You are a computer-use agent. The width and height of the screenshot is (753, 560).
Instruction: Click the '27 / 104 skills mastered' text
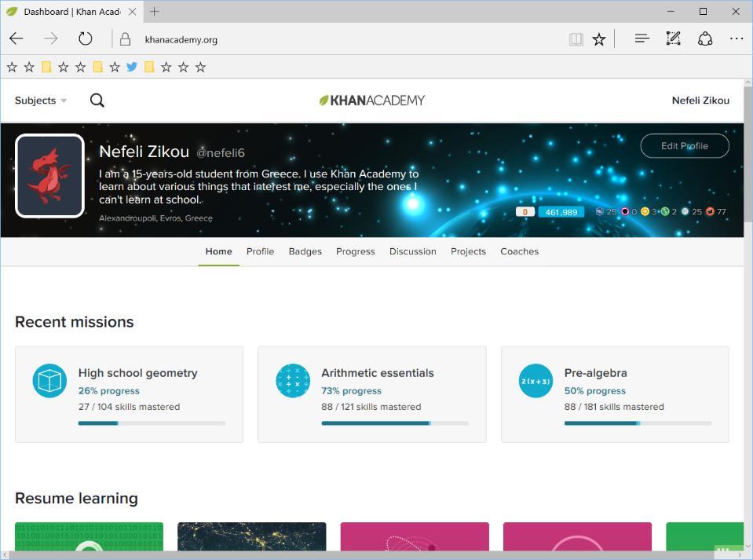tap(130, 407)
